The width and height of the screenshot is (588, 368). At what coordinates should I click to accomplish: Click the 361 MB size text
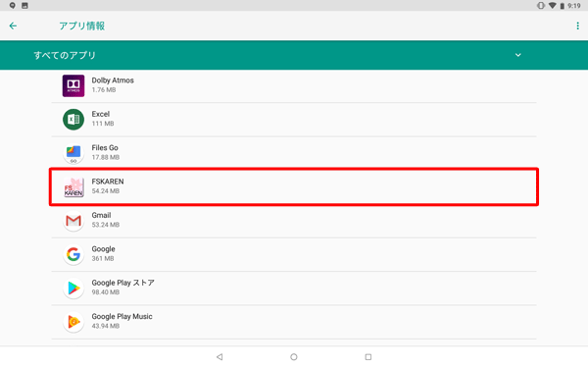[103, 259]
